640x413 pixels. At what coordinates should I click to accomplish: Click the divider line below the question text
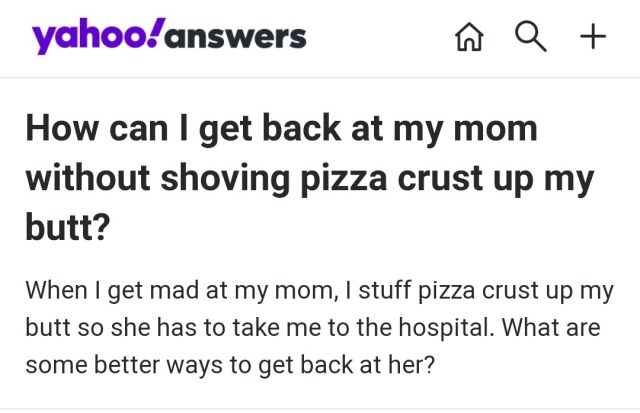coord(320,409)
